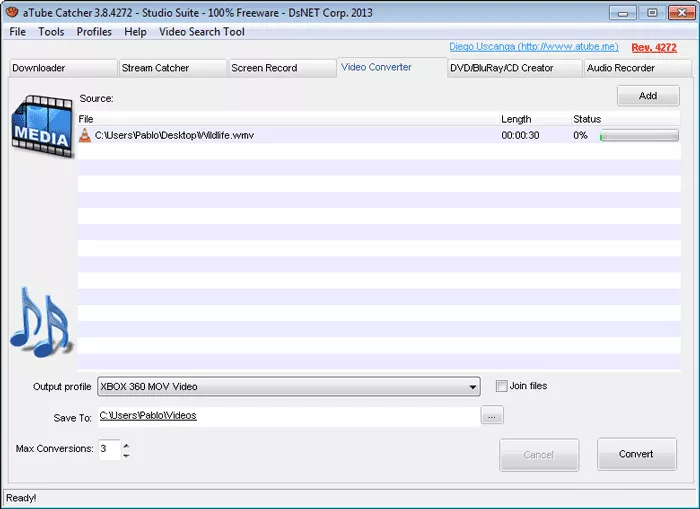Click the aTube Catcher app icon in title bar
This screenshot has height=509, width=700.
pyautogui.click(x=12, y=12)
